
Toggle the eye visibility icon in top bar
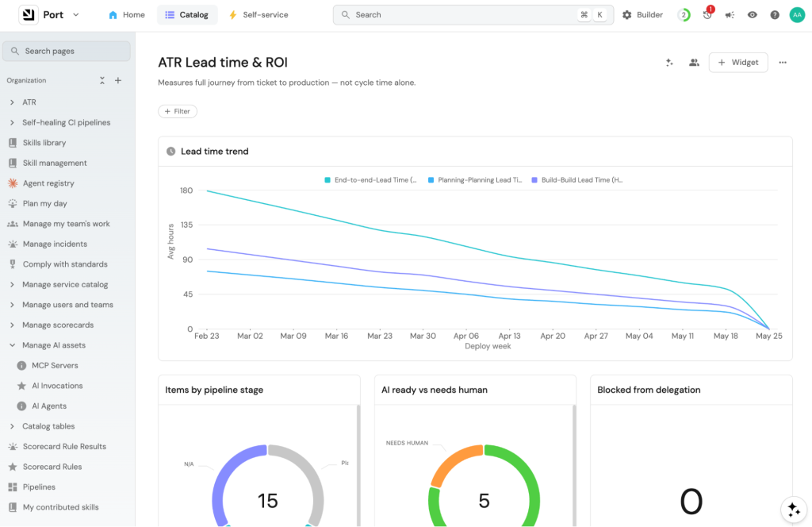[752, 15]
